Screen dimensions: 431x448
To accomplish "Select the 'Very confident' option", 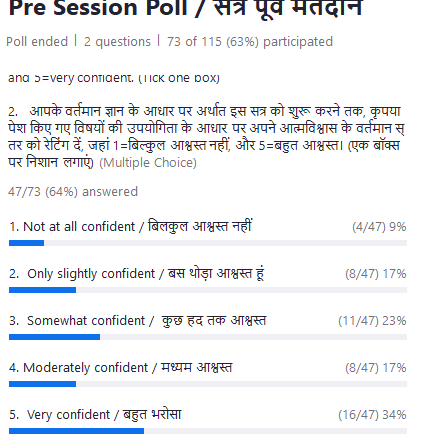I will pyautogui.click(x=95, y=415).
